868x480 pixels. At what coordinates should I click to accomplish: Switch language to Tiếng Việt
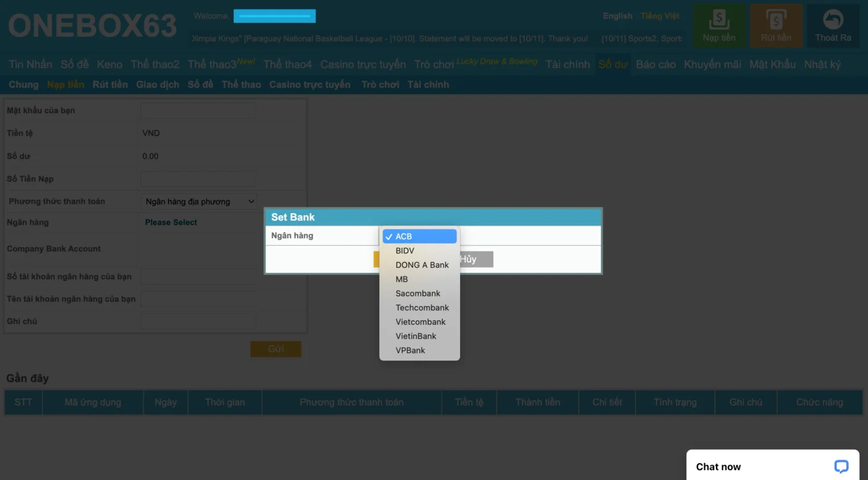pos(660,16)
